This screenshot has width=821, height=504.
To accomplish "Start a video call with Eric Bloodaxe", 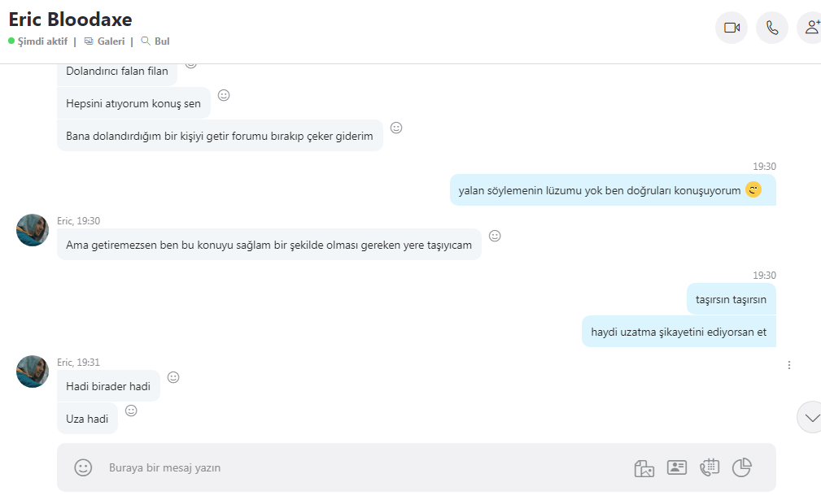I will coord(731,27).
